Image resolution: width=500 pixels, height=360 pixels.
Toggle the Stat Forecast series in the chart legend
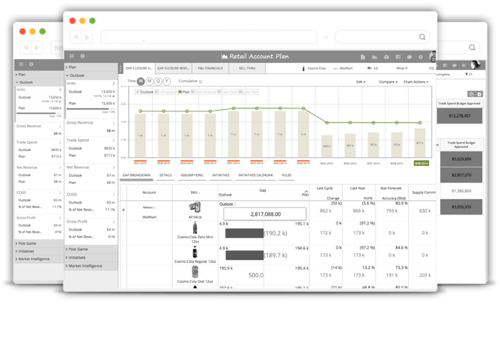point(204,92)
